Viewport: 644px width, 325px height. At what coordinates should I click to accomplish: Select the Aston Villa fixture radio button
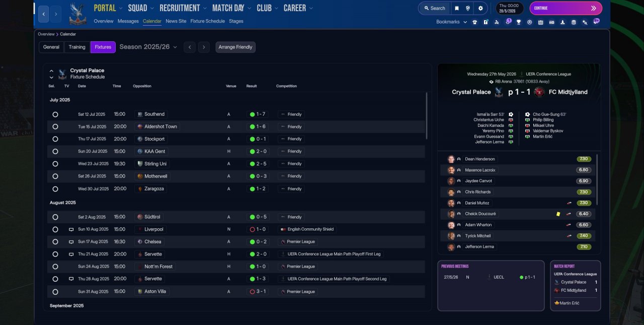click(55, 291)
